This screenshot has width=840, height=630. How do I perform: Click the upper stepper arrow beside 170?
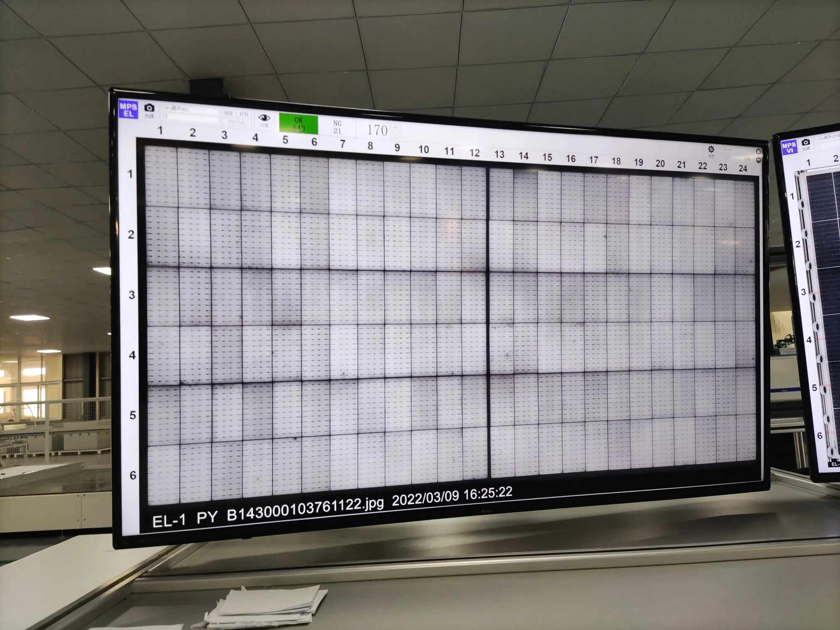tap(395, 127)
